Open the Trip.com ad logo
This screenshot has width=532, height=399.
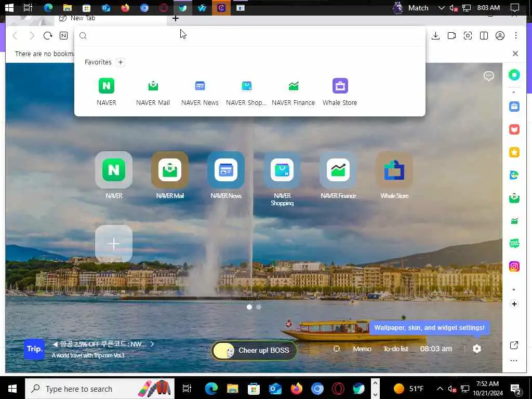click(34, 349)
